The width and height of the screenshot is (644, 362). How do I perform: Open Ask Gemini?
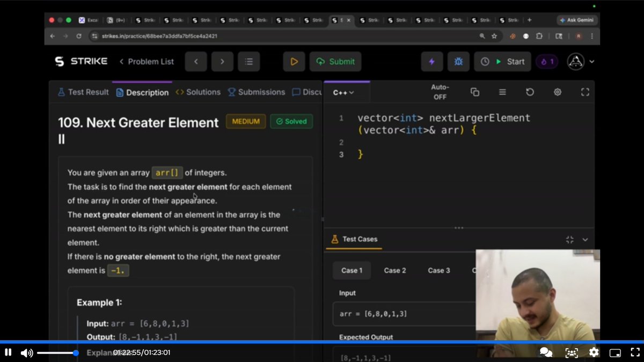coord(577,20)
